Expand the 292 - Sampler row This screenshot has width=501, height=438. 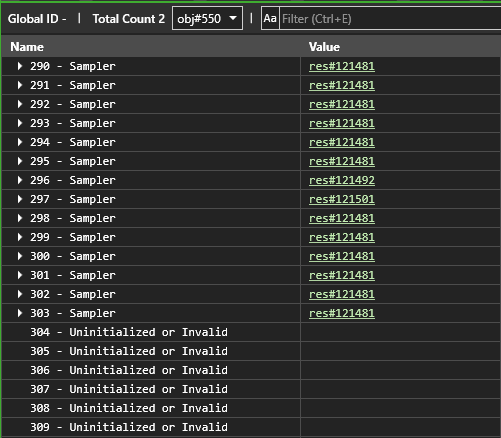[x=20, y=104]
